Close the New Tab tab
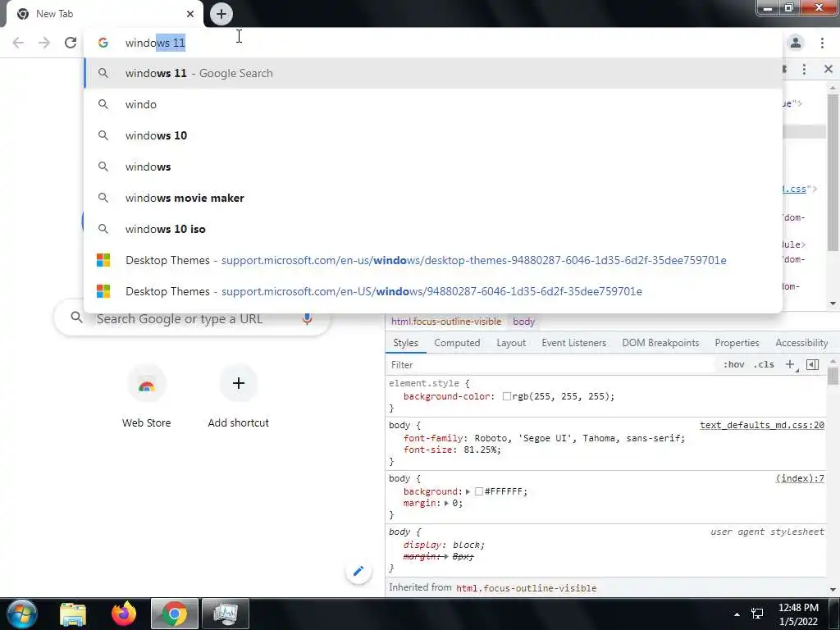The height and width of the screenshot is (630, 840). 190,14
